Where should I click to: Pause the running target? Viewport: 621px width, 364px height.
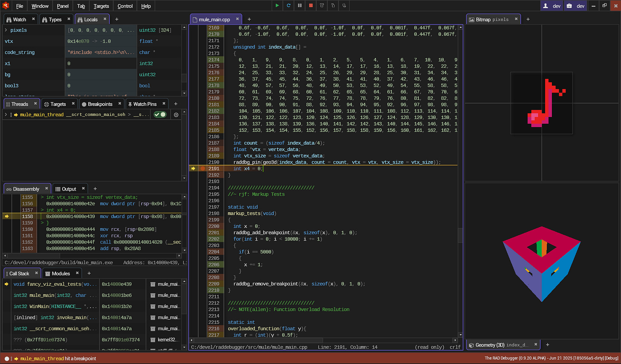point(299,6)
